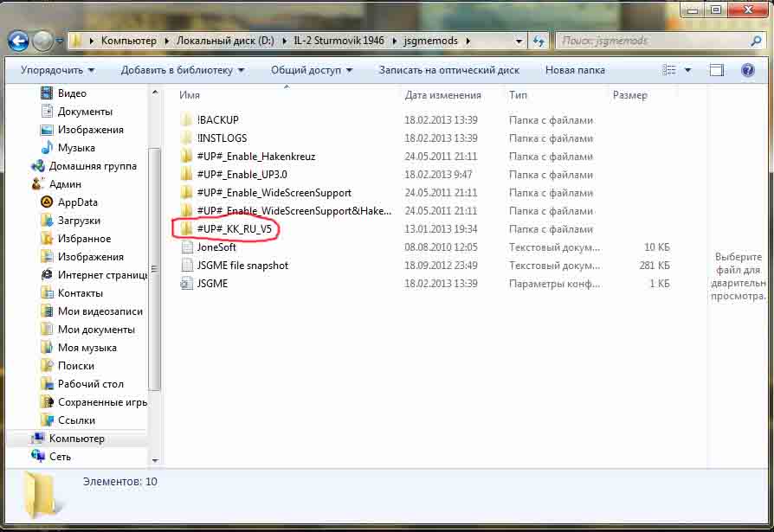Open Рабочий стол in sidebar
This screenshot has height=532, width=774.
[x=90, y=385]
